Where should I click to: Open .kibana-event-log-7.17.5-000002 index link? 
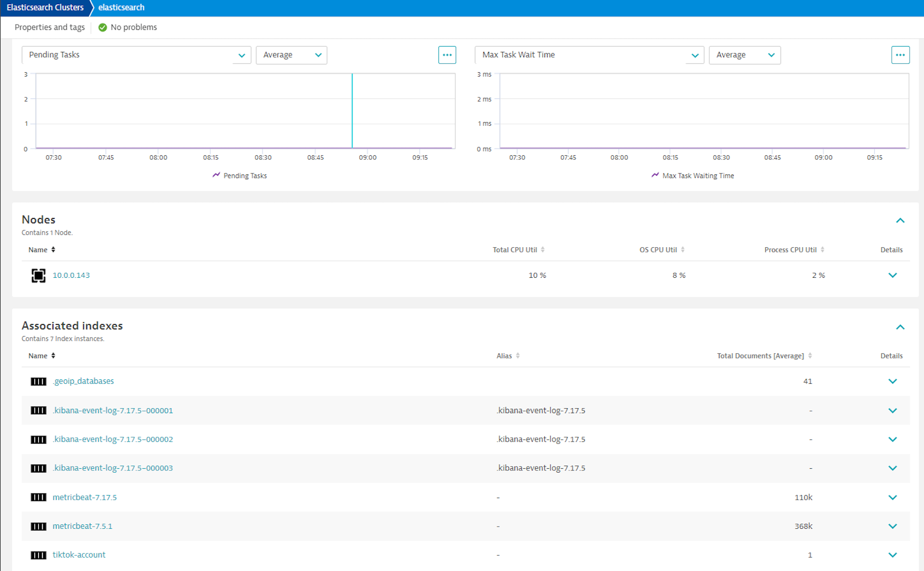click(x=113, y=439)
